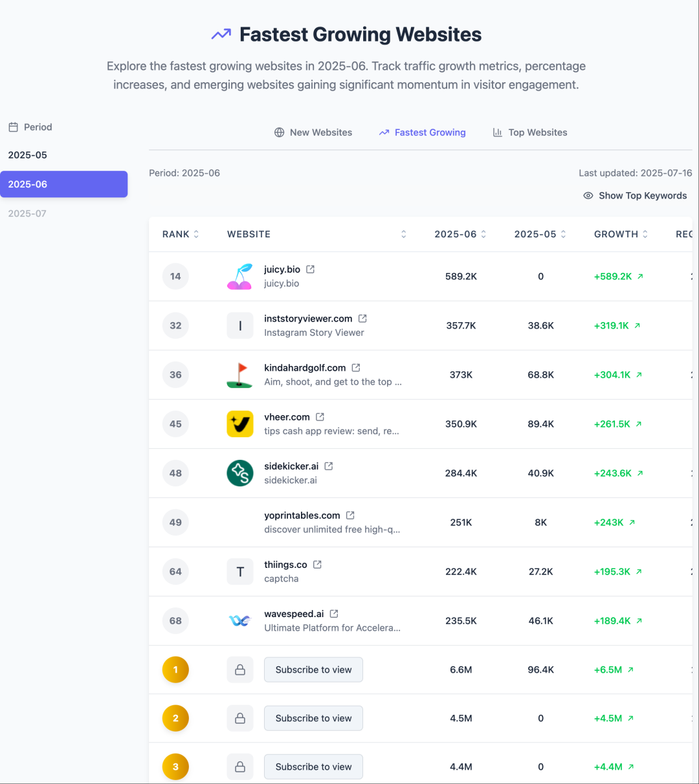Click the kindahardgolf.com golf flag logo
Viewport: 699px width, 784px height.
[240, 375]
